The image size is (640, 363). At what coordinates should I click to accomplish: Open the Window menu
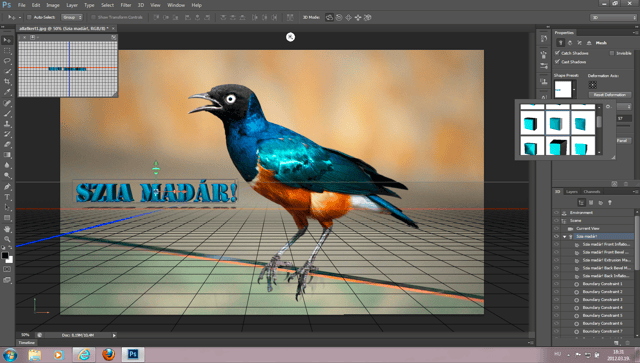click(x=176, y=5)
